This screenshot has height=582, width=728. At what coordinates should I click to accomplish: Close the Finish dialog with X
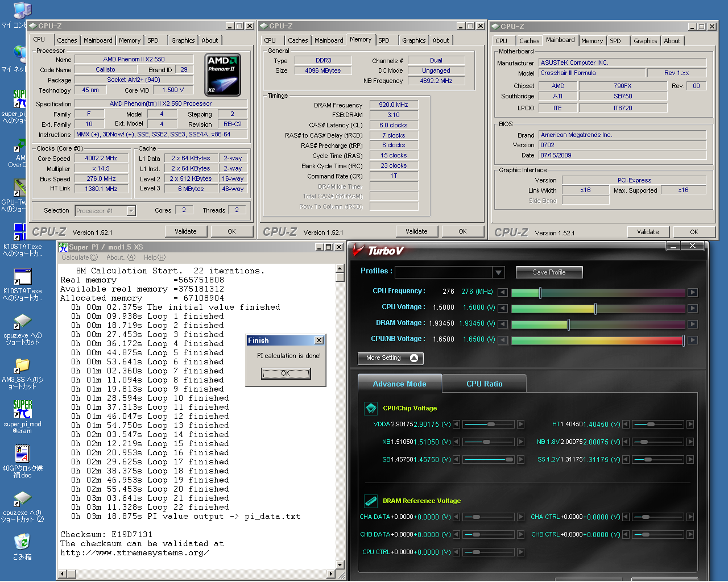click(x=319, y=340)
